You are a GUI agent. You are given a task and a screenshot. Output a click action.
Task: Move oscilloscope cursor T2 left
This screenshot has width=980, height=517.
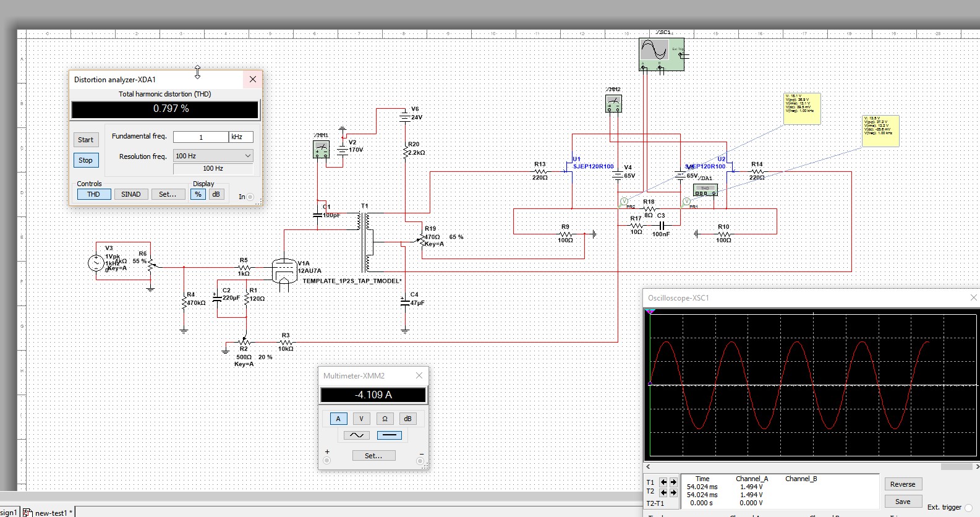coord(663,493)
